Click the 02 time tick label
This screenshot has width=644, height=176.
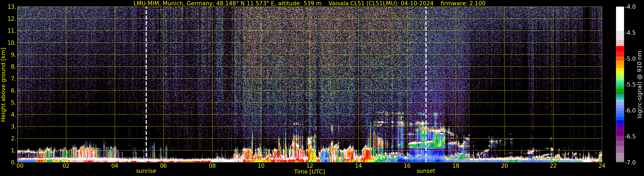pos(66,166)
